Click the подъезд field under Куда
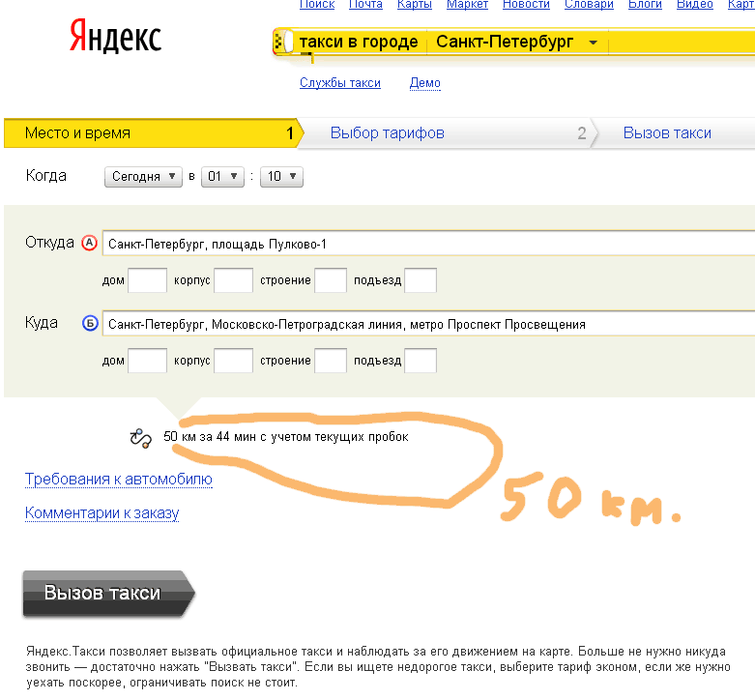Image resolution: width=755 pixels, height=700 pixels. click(x=421, y=361)
